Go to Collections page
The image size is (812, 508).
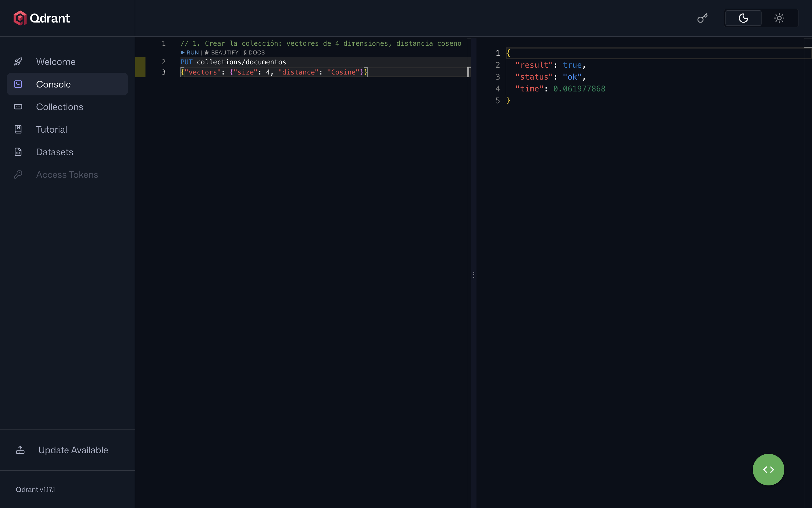pyautogui.click(x=67, y=106)
